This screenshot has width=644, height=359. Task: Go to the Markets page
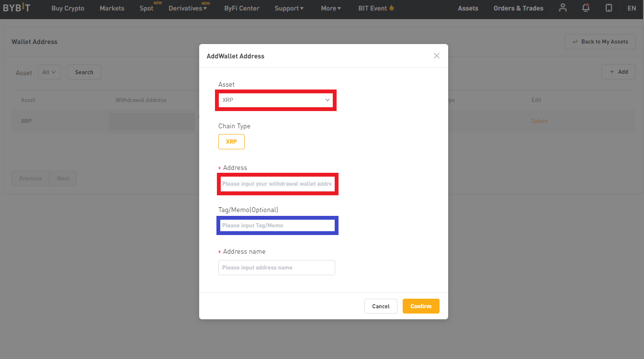(x=112, y=8)
